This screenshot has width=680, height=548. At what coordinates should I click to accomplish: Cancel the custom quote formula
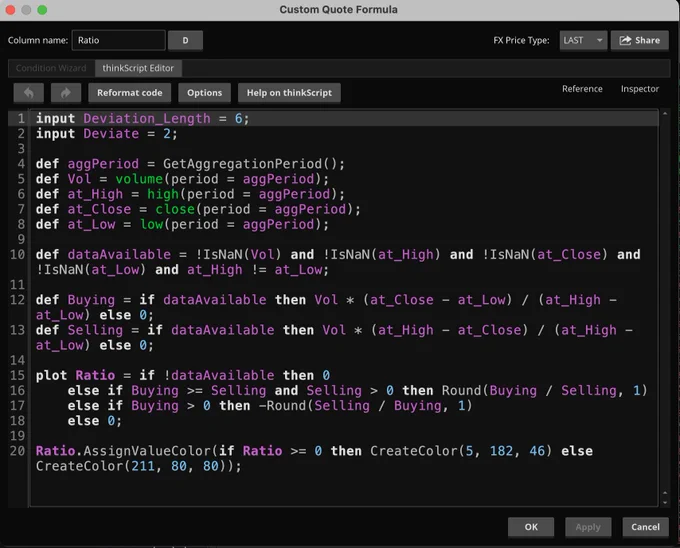645,527
